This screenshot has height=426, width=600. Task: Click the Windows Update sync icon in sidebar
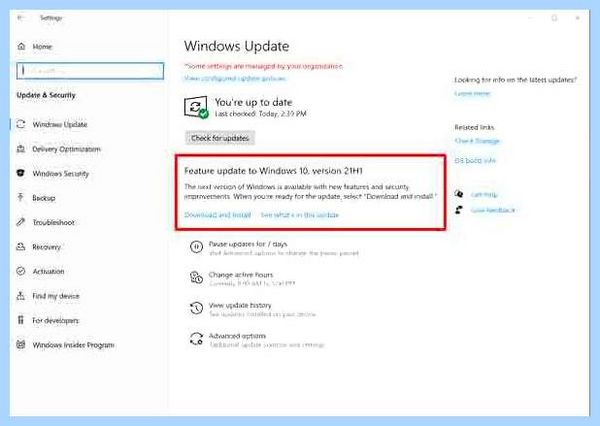pyautogui.click(x=21, y=124)
